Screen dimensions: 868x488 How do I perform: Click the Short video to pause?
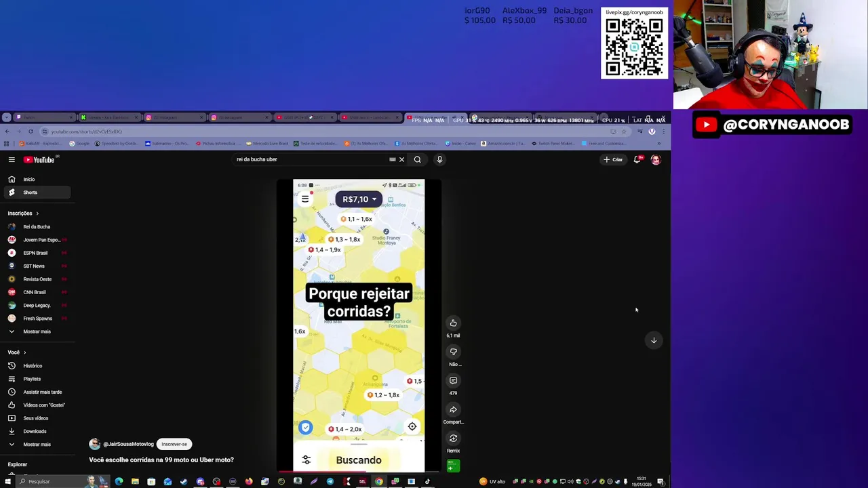pos(359,325)
